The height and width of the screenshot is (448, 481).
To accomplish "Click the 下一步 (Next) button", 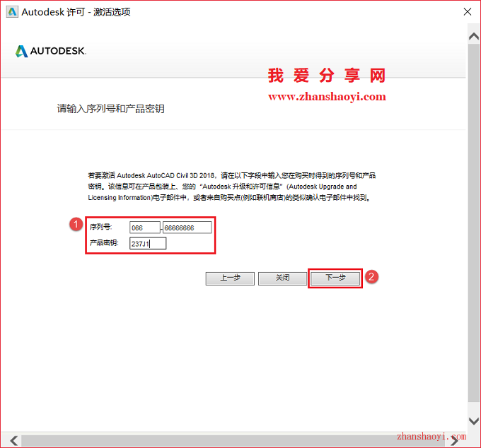I will [335, 278].
